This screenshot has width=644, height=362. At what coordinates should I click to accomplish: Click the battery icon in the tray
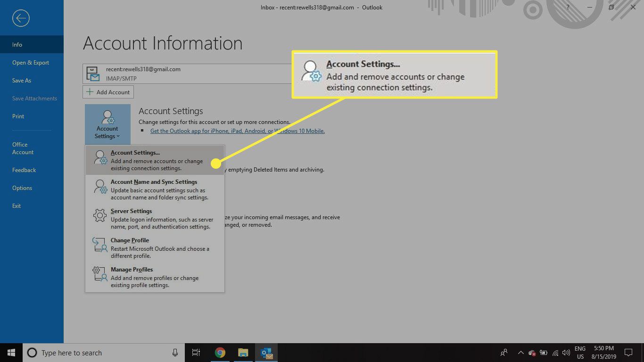(x=544, y=353)
